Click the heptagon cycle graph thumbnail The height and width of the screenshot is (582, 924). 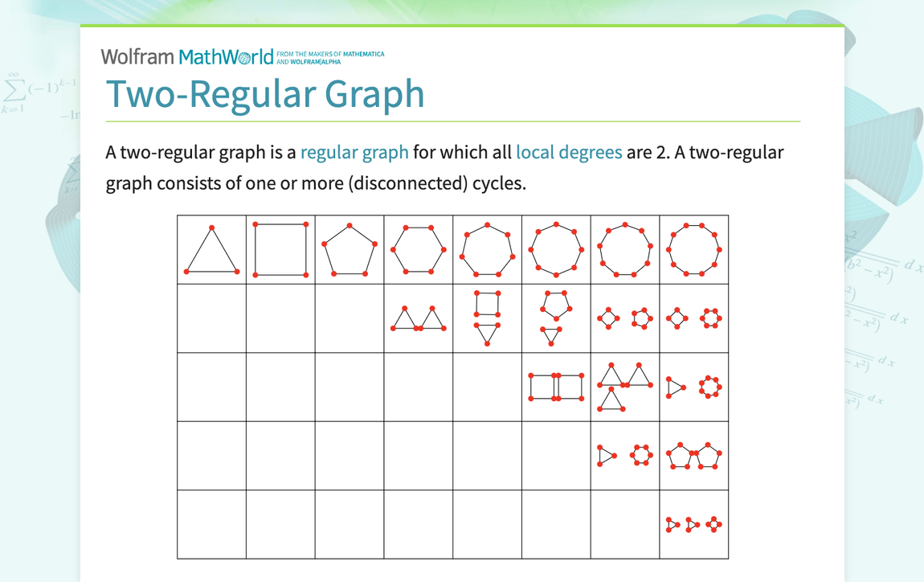click(488, 249)
